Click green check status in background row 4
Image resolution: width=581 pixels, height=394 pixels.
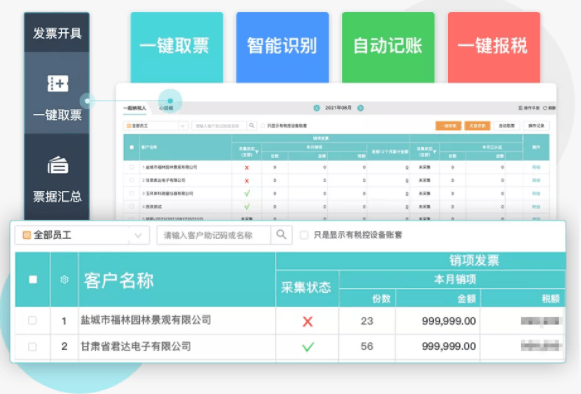[247, 206]
